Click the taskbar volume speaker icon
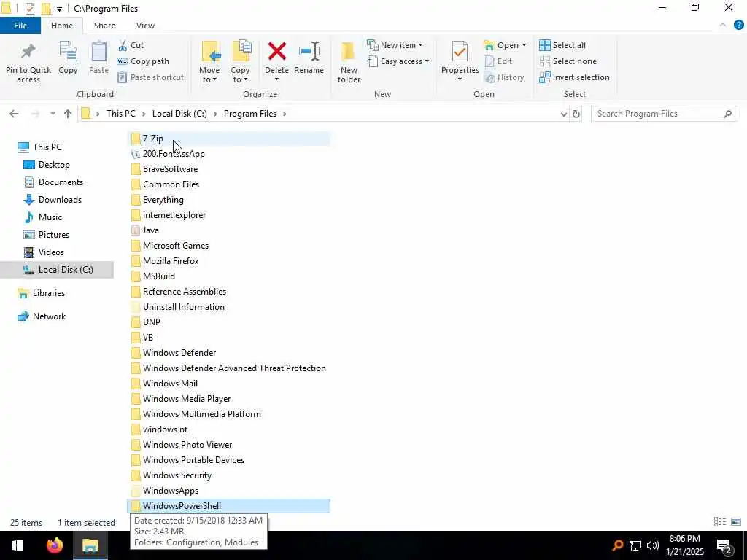 tap(653, 545)
